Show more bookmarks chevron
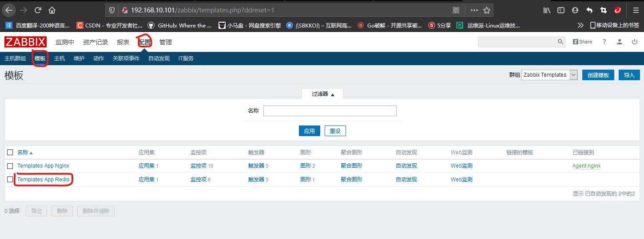Viewport: 644px width, 239px height. point(580,25)
